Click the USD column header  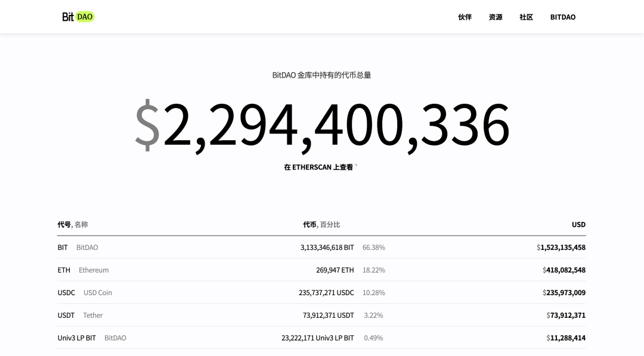578,225
